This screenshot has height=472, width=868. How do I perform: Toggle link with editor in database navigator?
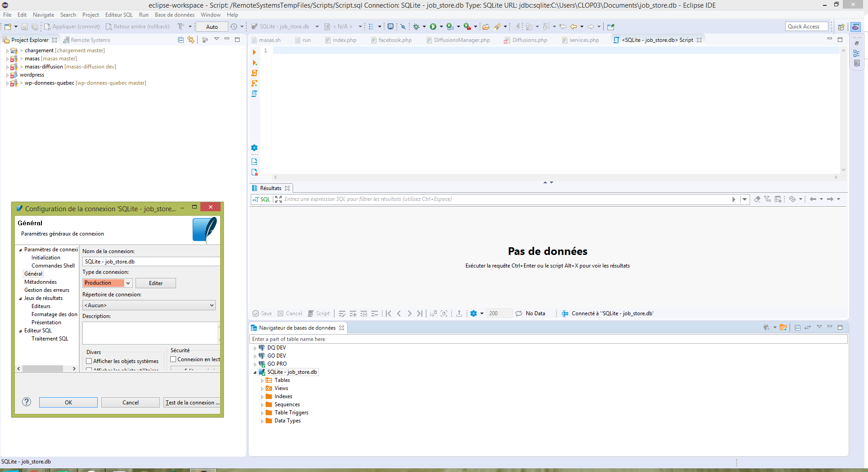click(x=808, y=327)
